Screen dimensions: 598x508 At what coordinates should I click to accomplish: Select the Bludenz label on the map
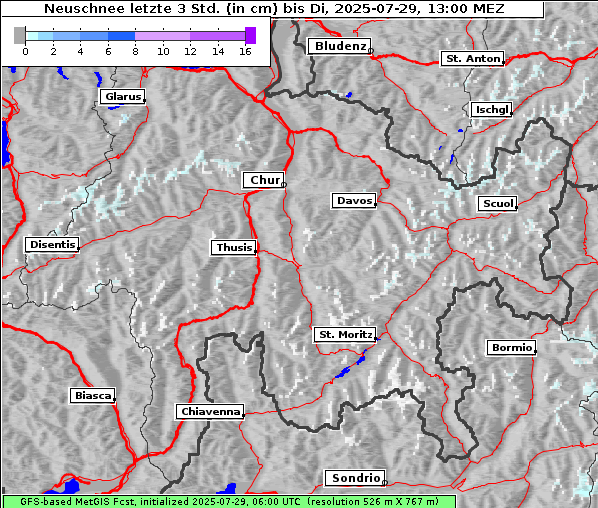click(x=340, y=46)
